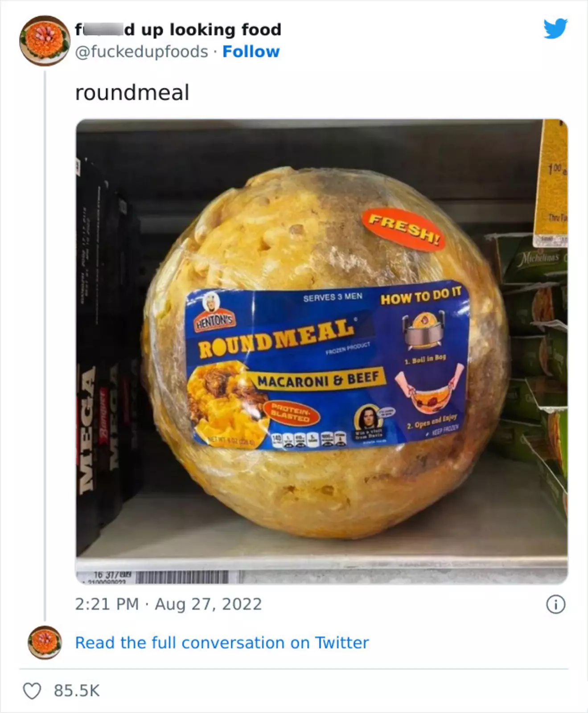Open the large profile avatar beside the name
This screenshot has height=713, width=588.
point(44,41)
